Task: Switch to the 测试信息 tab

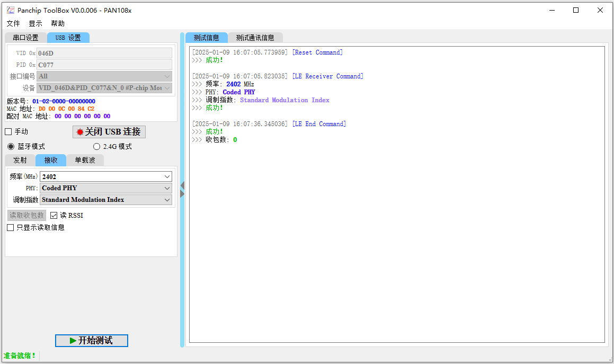Action: tap(207, 38)
